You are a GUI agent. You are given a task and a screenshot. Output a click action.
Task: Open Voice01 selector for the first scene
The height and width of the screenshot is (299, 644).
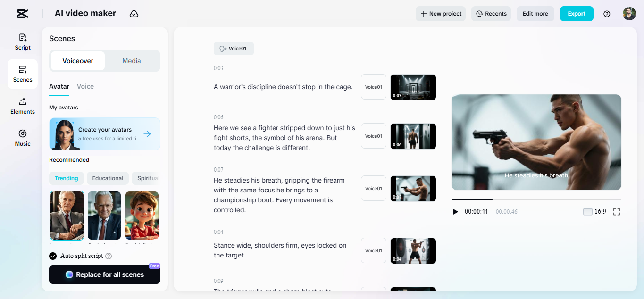[x=373, y=87]
